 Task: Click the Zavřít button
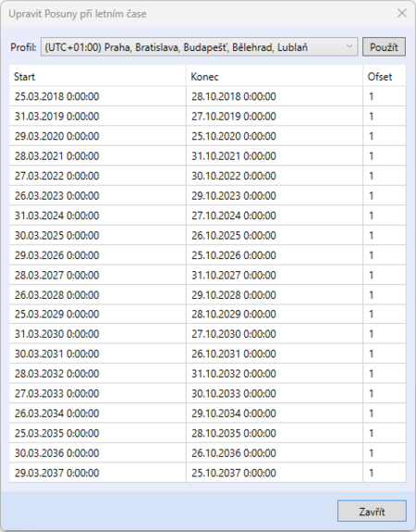tap(372, 512)
